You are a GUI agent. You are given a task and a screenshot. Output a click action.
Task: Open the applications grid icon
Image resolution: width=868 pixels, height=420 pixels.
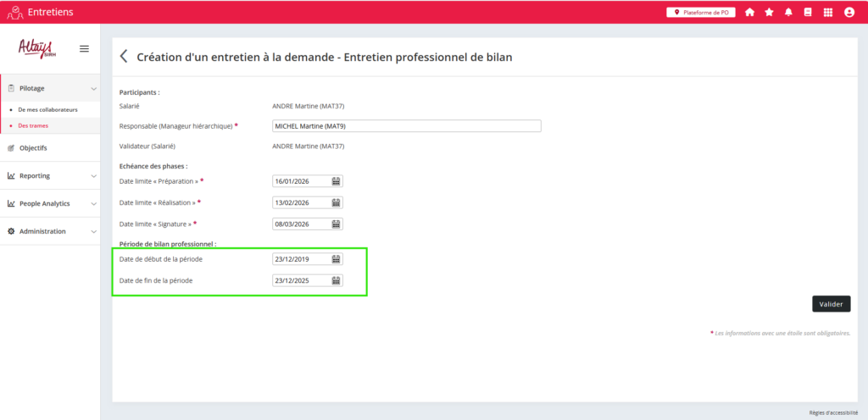pos(828,13)
